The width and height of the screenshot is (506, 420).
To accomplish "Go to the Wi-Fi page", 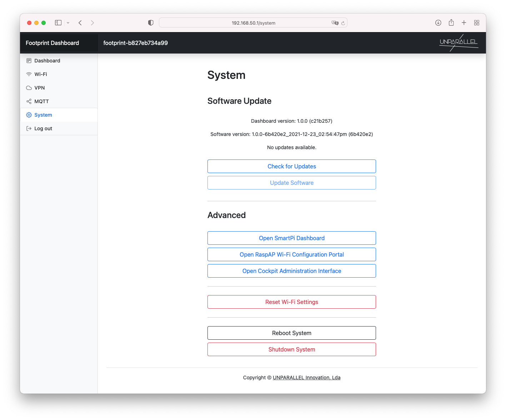I will point(59,74).
